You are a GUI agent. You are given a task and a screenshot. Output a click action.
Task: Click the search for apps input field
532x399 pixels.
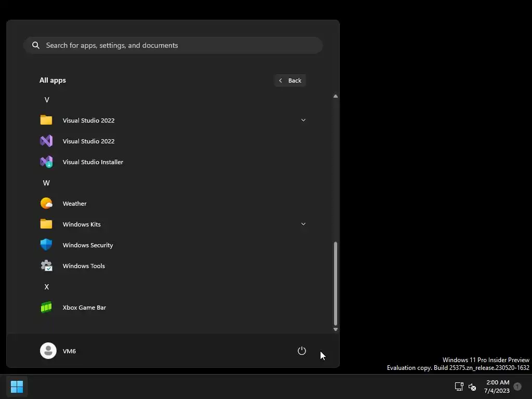pos(172,45)
